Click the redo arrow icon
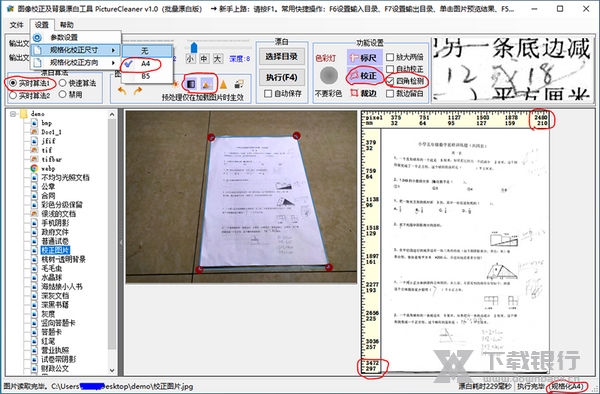The image size is (600, 394). (138, 91)
